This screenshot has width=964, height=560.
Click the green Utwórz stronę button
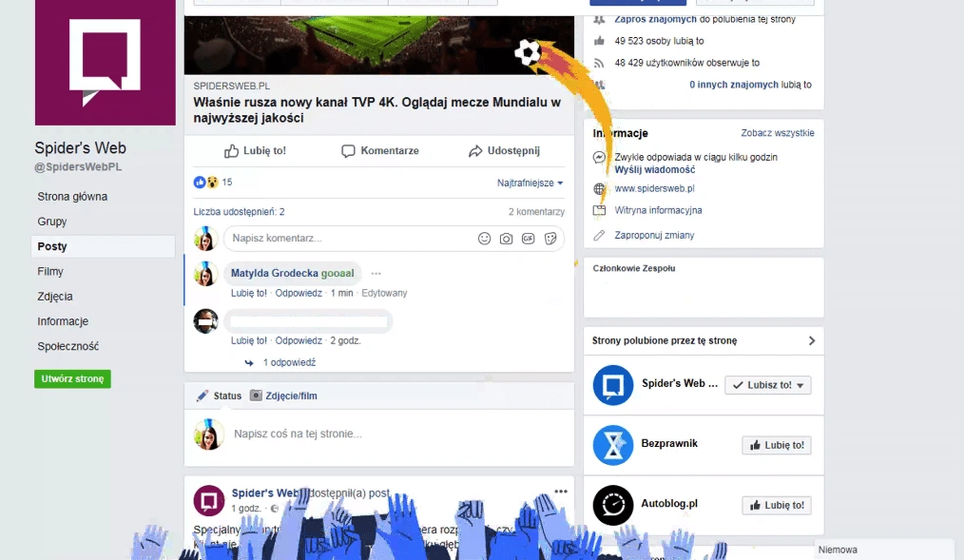pos(72,378)
